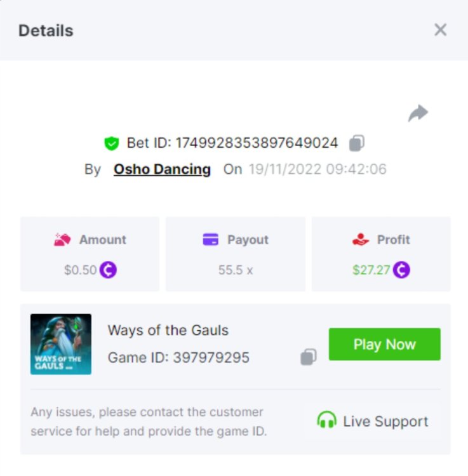Click the bet date 19/11/2022 09:42:06
This screenshot has height=476, width=468.
(318, 169)
